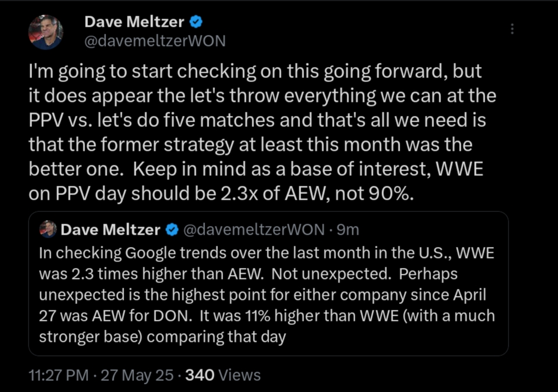Click the 27 May 25 date

coord(137,375)
